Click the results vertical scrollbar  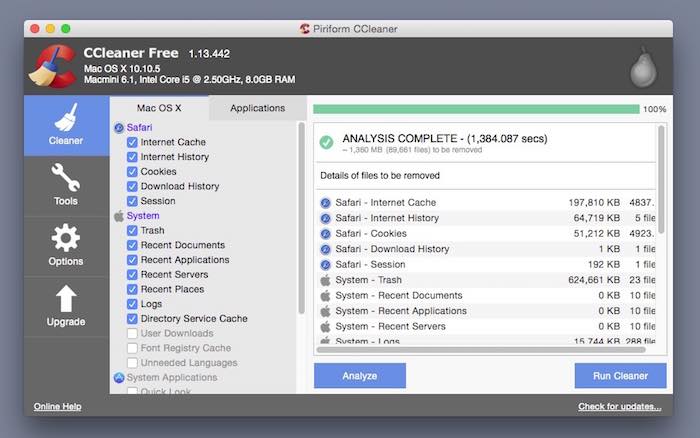(661, 179)
